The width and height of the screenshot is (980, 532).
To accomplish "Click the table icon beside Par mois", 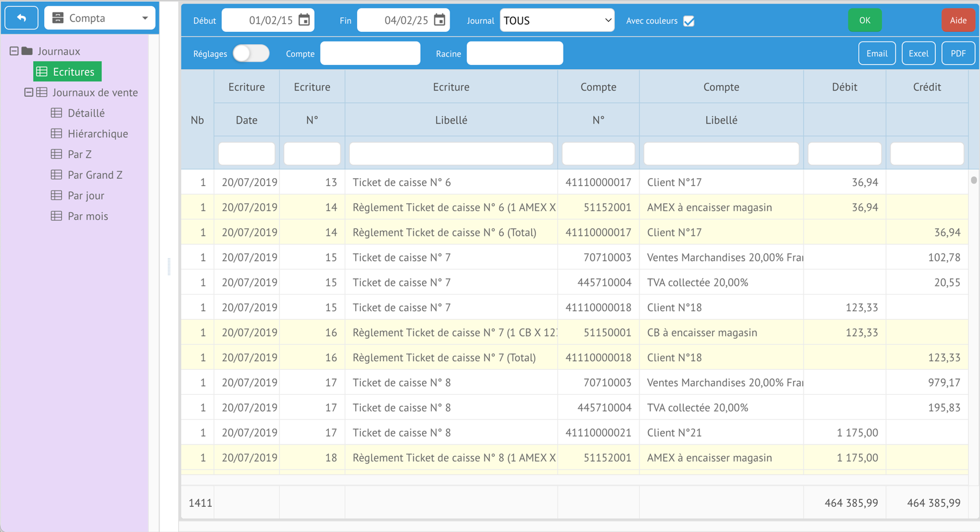I will [x=56, y=216].
